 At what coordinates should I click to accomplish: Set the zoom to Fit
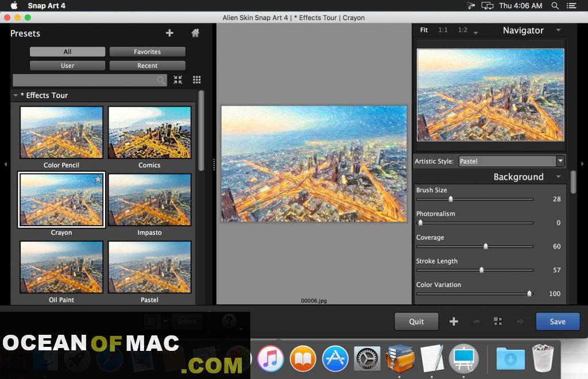tap(424, 30)
